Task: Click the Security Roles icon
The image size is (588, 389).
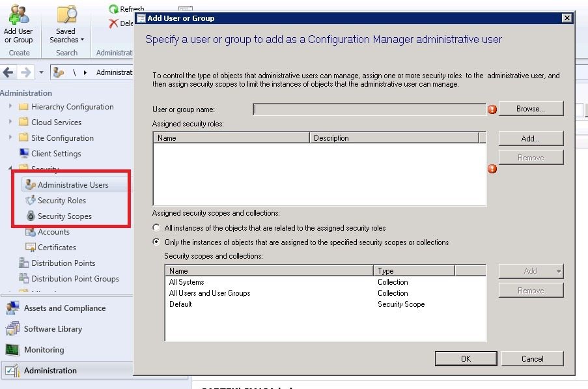Action: click(31, 200)
